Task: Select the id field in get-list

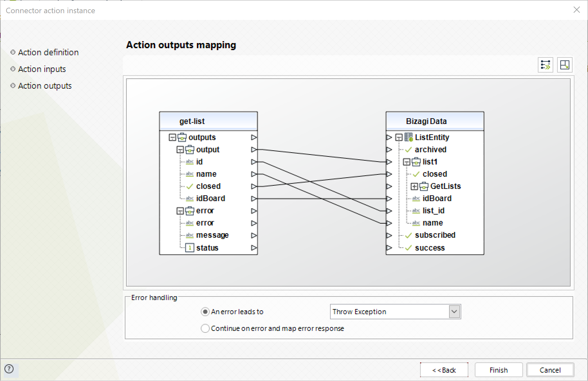Action: click(199, 162)
